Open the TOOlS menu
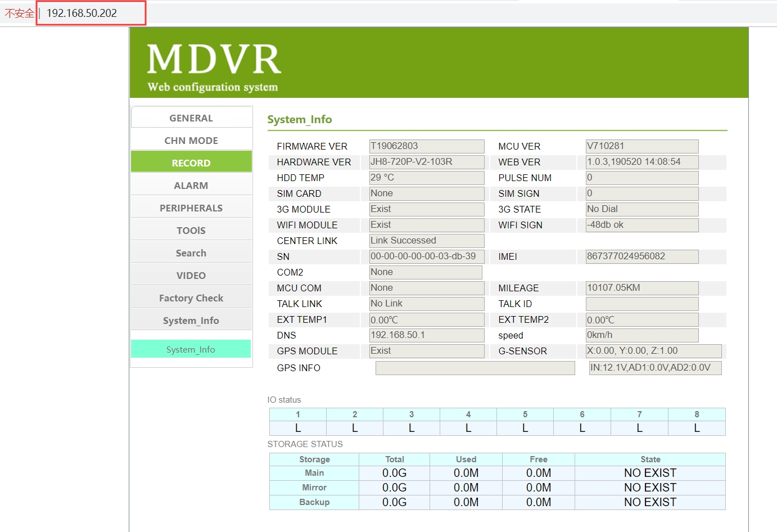The height and width of the screenshot is (532, 777). 191,230
